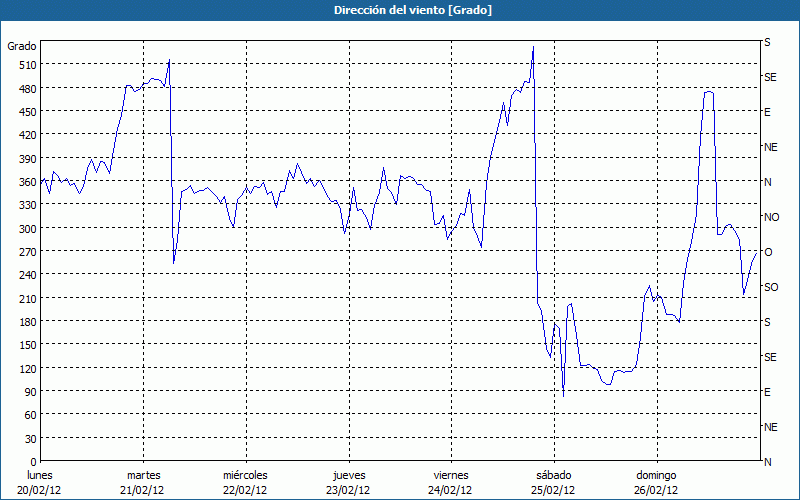This screenshot has width=800, height=500.
Task: Select the 180 value on the degree axis
Action: click(27, 322)
